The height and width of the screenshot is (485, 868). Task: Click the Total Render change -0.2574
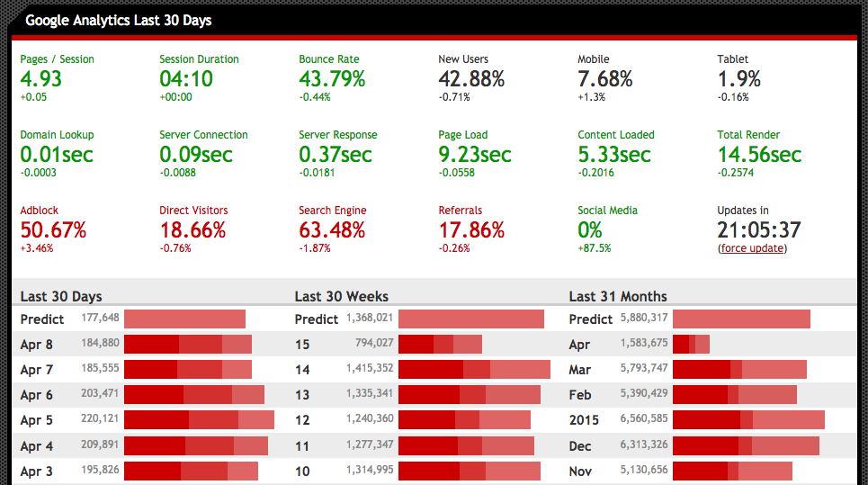736,173
